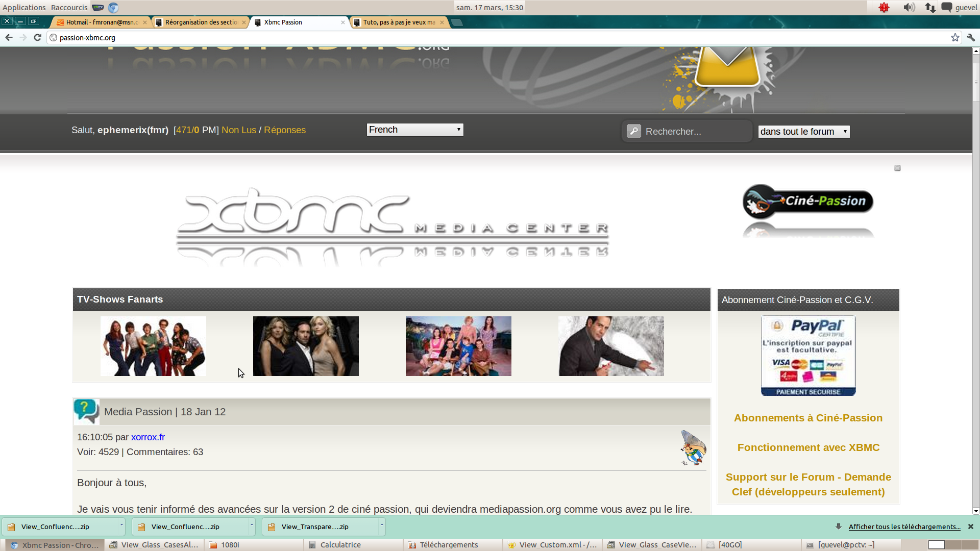This screenshot has height=551, width=980.
Task: Open Support sur le Forum link
Action: click(x=808, y=484)
